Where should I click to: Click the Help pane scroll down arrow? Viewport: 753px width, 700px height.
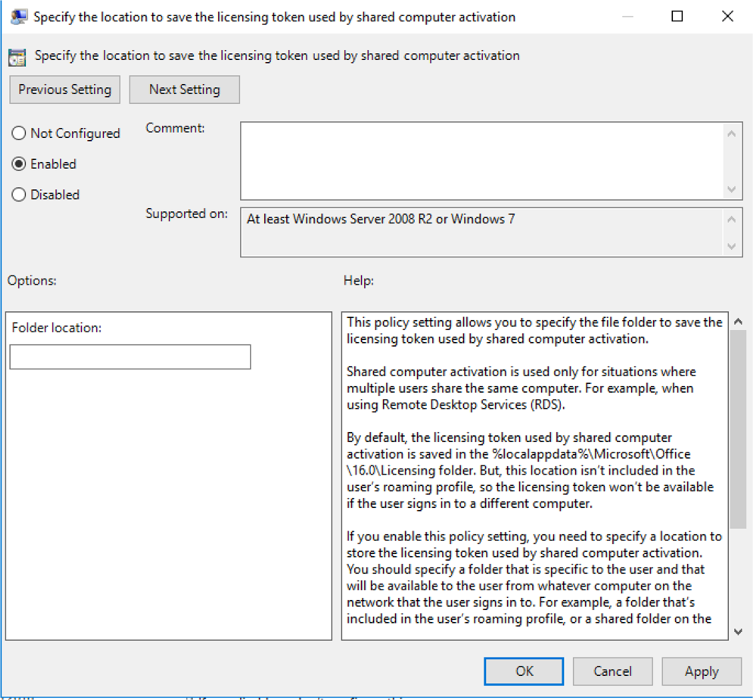738,631
